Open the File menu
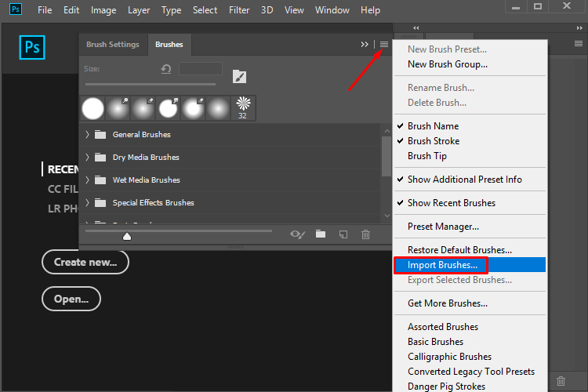 point(45,10)
